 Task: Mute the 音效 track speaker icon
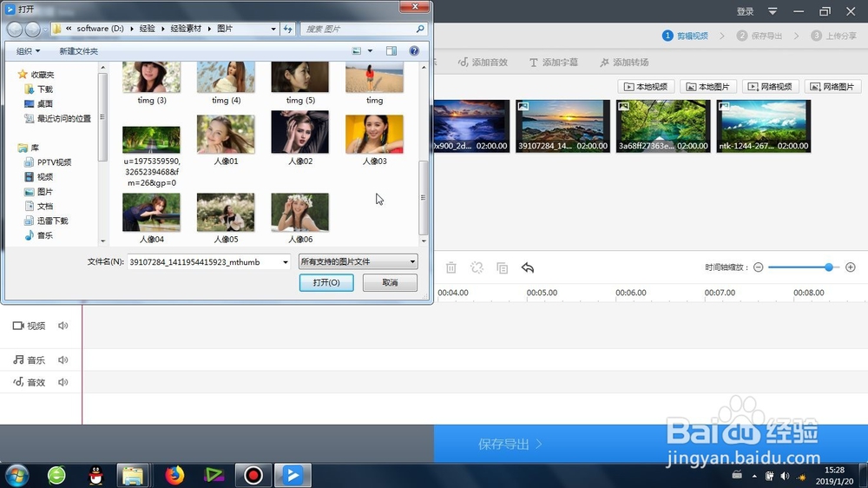tap(63, 382)
